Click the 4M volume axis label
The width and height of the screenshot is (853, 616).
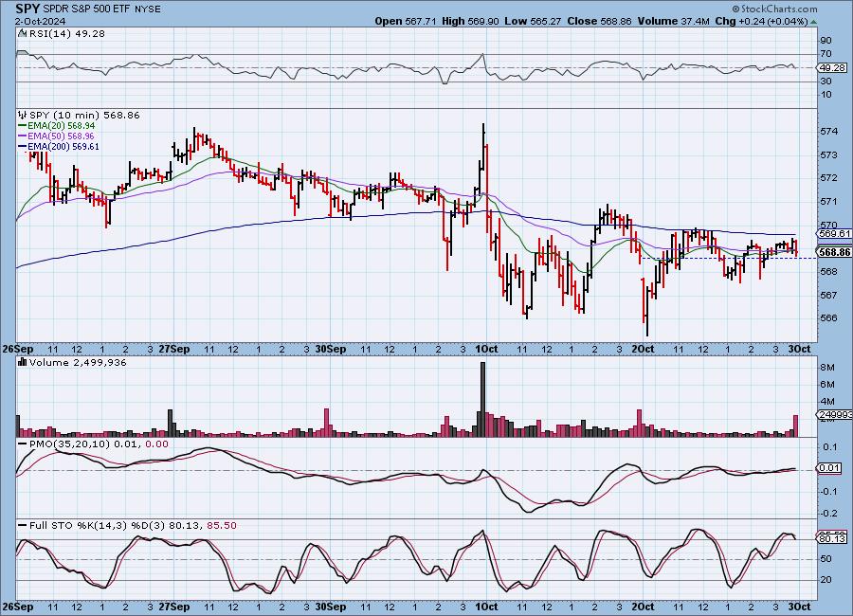coord(827,402)
